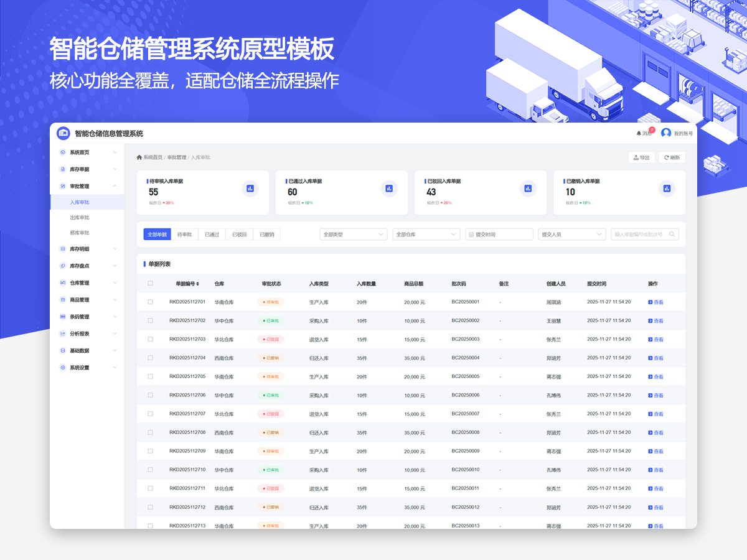The height and width of the screenshot is (560, 747).
Task: Select 出库审批 in the sidebar
Action: (80, 218)
